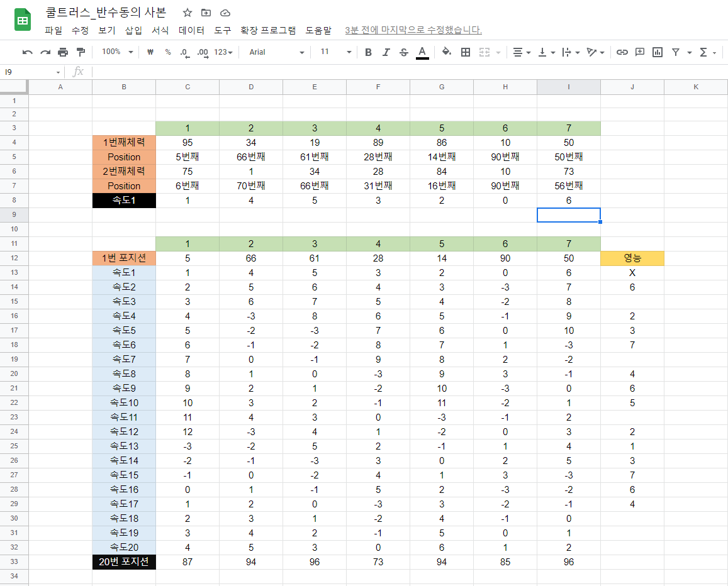Open the 도구 menu

point(222,30)
